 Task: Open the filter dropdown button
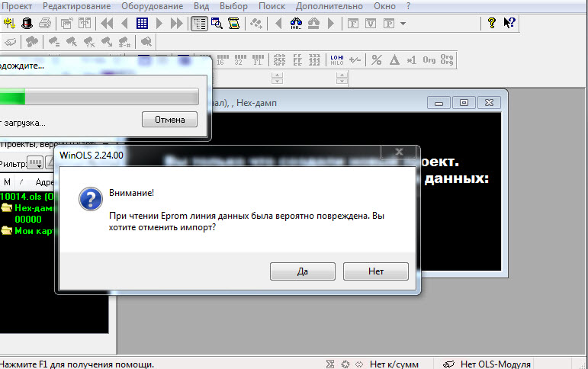(x=35, y=163)
